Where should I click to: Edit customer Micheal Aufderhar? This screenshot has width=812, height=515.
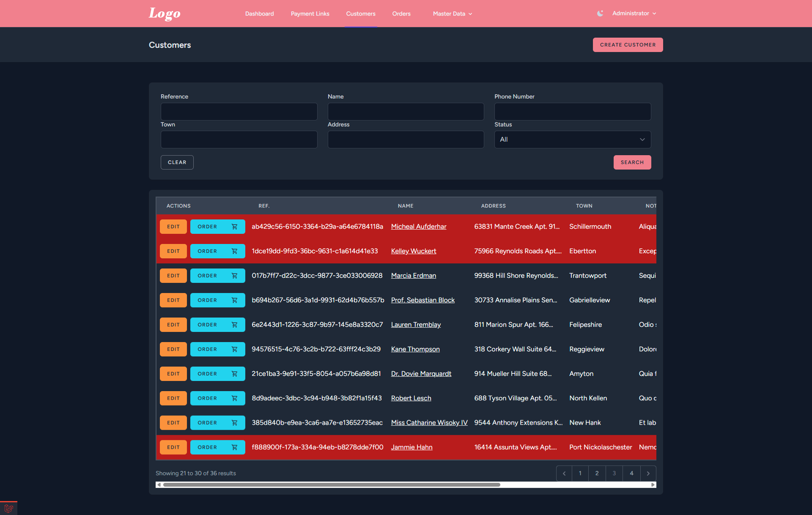[x=173, y=227]
